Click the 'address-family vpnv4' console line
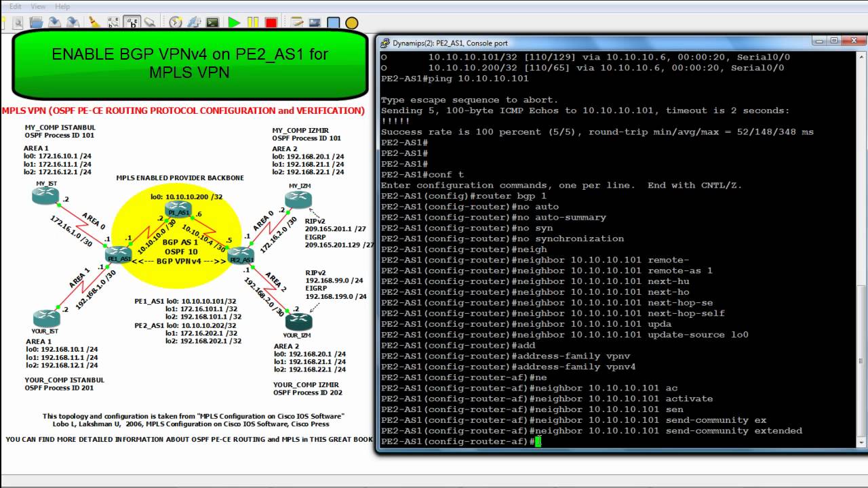This screenshot has width=868, height=488. [508, 367]
